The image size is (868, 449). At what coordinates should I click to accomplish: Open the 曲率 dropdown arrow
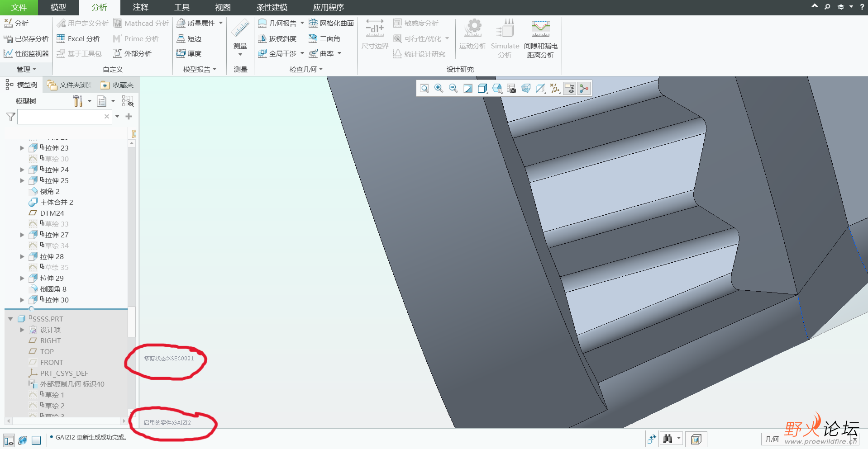(x=339, y=53)
